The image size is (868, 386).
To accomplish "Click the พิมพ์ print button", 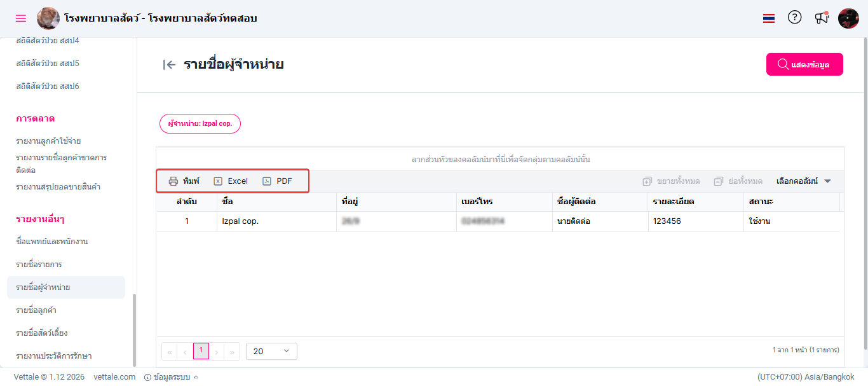I will (184, 181).
